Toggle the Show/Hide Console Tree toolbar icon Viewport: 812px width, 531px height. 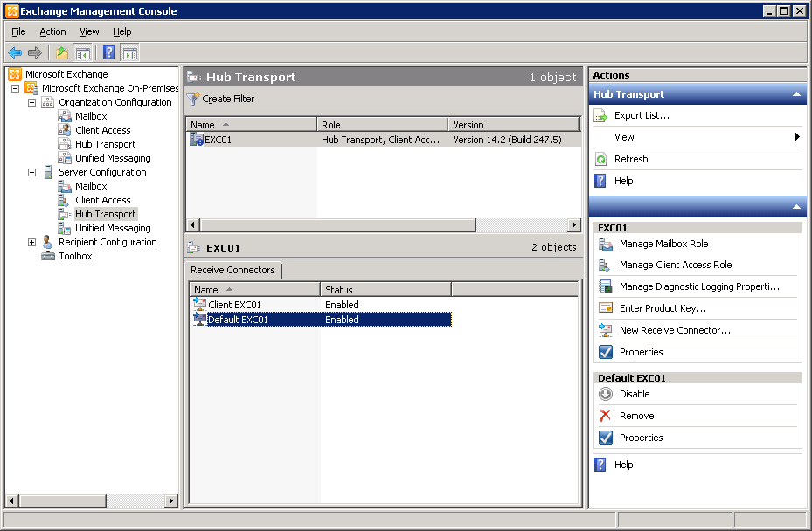83,52
